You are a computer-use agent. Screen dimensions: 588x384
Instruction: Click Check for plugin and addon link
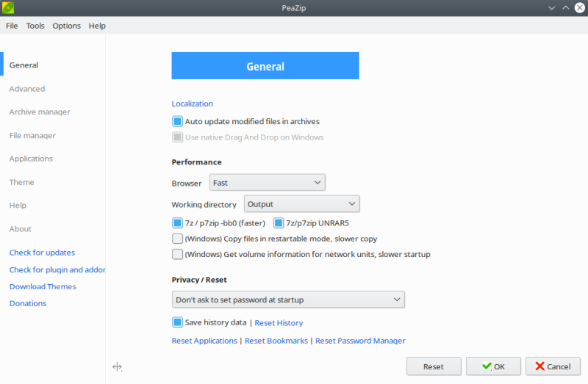(x=57, y=269)
